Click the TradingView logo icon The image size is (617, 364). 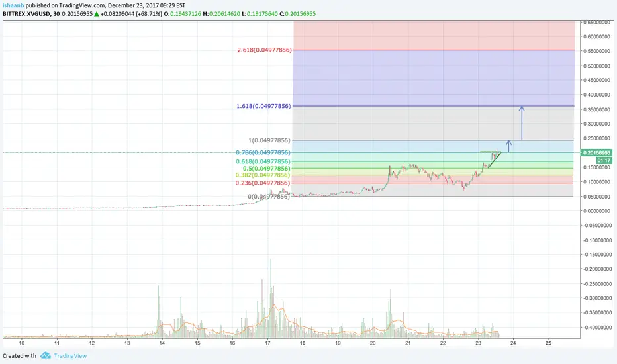pyautogui.click(x=46, y=355)
